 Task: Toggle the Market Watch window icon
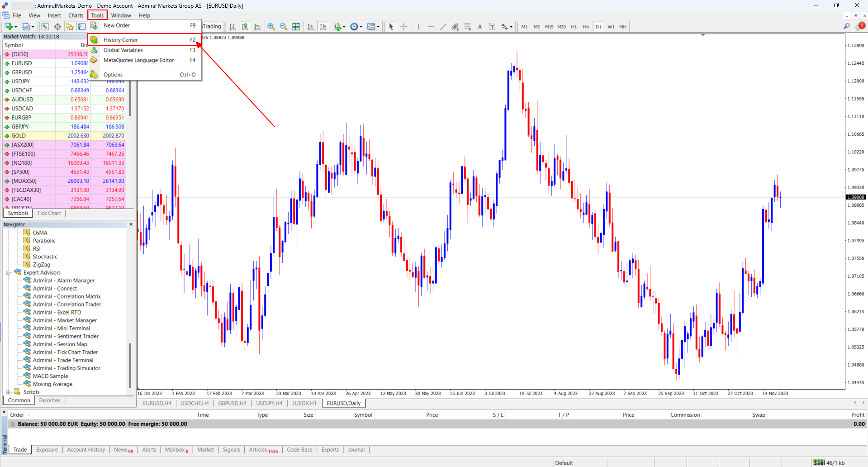45,27
